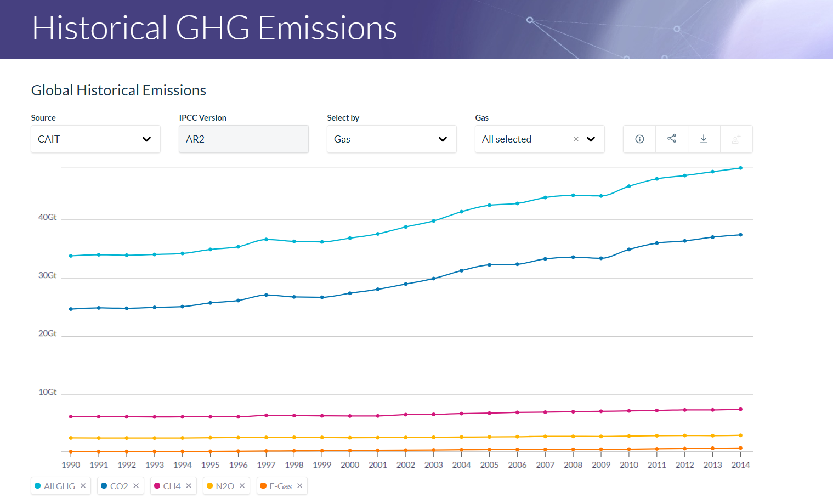This screenshot has width=833, height=504.
Task: Remove the All GHG legend tag
Action: click(83, 486)
